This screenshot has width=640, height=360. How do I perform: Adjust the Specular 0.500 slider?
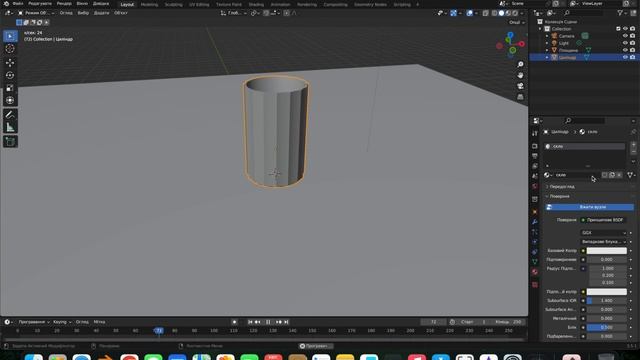[607, 327]
